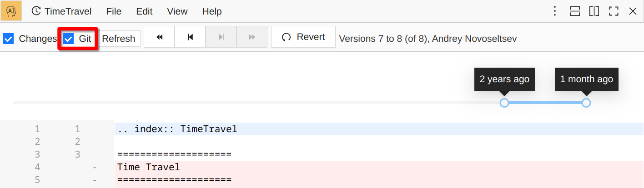Click the "2 years ago" slider handle
644x188 pixels.
[504, 103]
